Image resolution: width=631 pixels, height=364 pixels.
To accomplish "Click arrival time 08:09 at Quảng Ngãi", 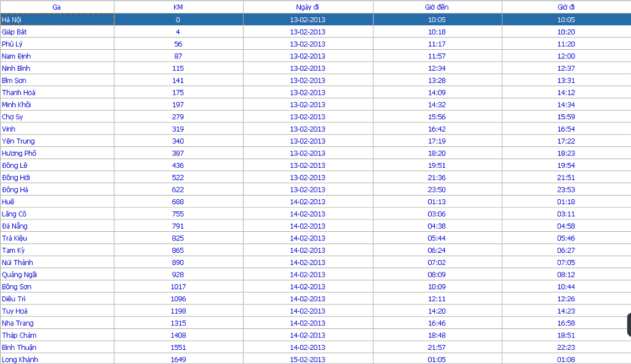I will click(437, 274).
